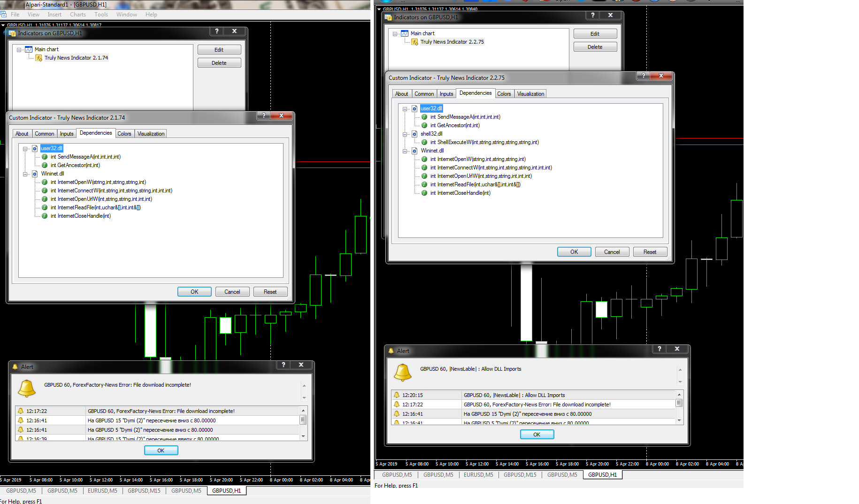This screenshot has width=859, height=504.
Task: Switch to Colors tab in 2.2.75 dialog
Action: (504, 94)
